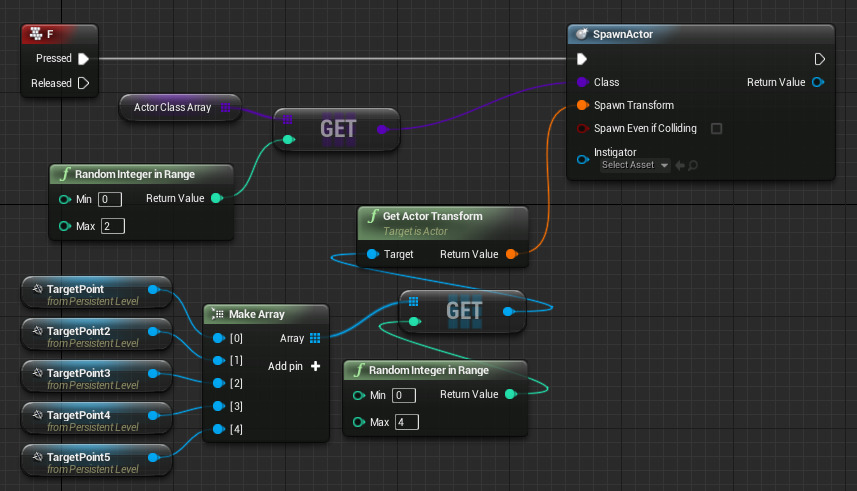Click the Max field containing value 4
Viewport: 857px width, 491px height.
coord(406,422)
